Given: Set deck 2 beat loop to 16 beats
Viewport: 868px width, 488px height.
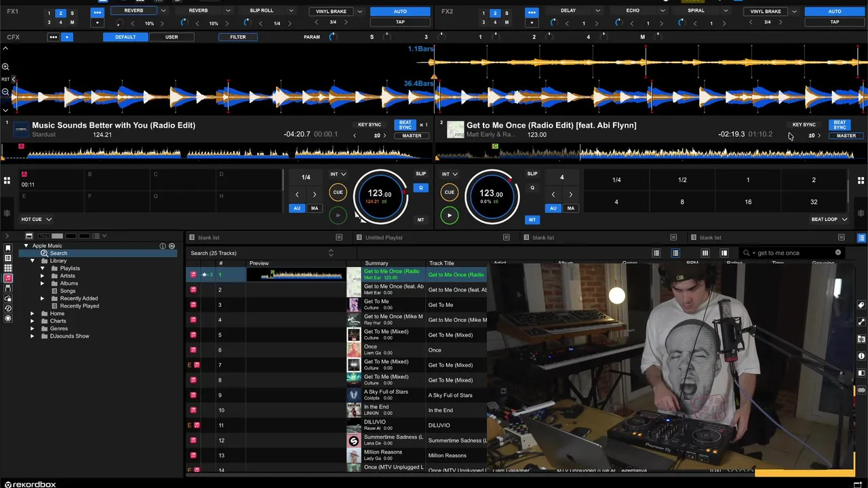Looking at the screenshot, I should 748,202.
